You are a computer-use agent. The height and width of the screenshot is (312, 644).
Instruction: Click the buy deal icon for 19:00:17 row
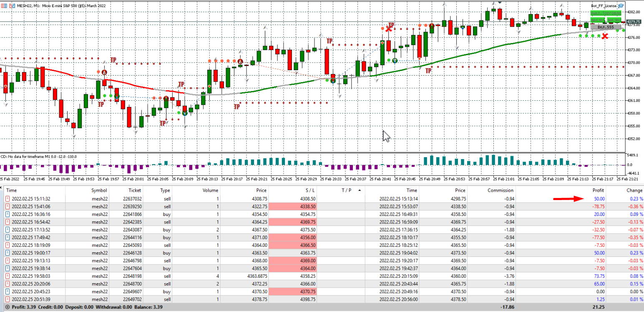[8, 253]
